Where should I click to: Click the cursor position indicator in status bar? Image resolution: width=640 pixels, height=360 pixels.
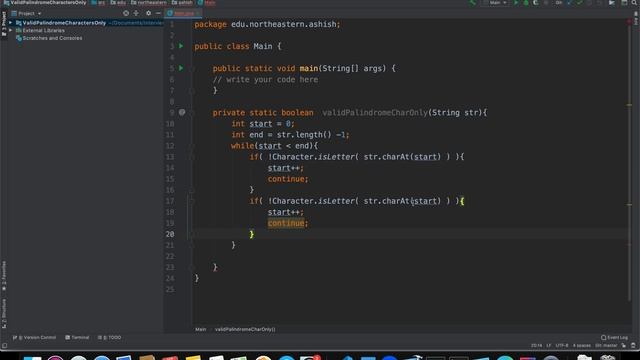click(x=536, y=346)
